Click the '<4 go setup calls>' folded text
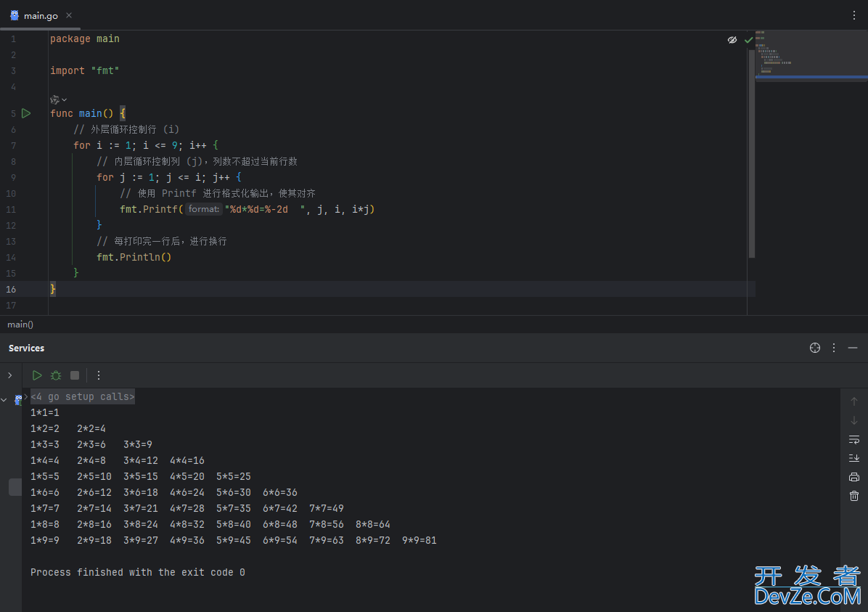 tap(83, 396)
